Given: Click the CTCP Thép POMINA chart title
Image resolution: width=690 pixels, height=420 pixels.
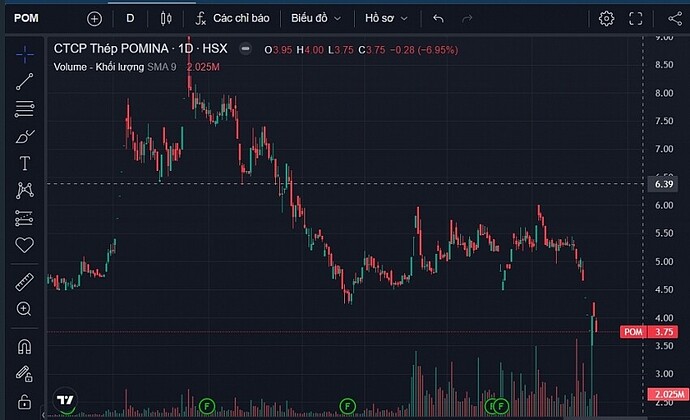Looking at the screenshot, I should 140,48.
